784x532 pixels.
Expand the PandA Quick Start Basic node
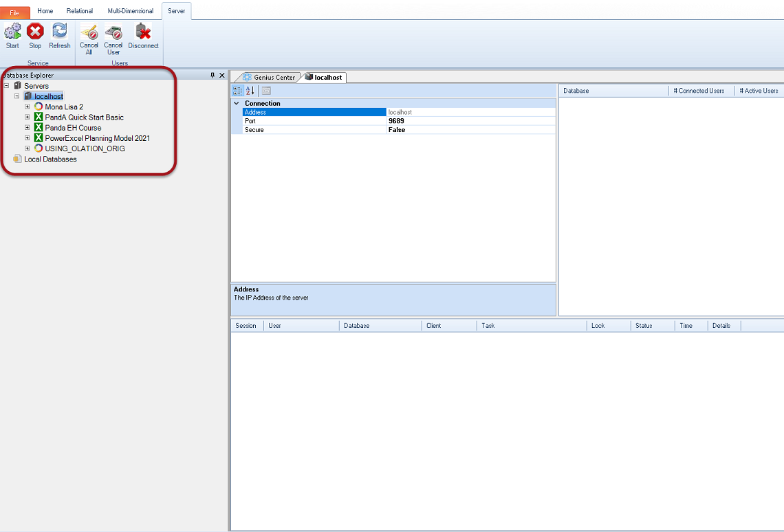coord(28,118)
